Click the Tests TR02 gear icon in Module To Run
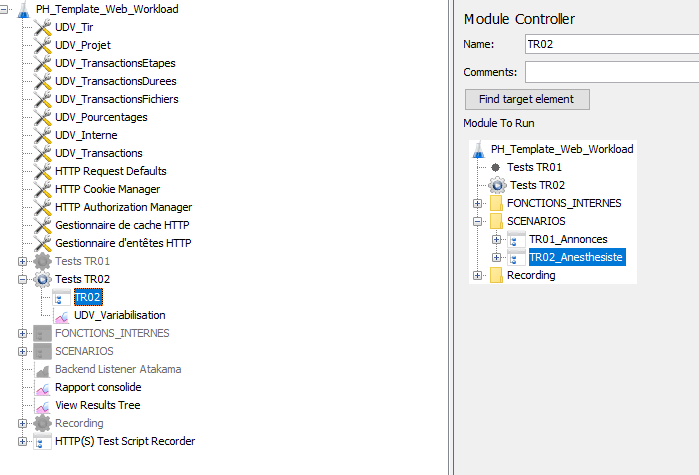699x475 pixels. [498, 185]
